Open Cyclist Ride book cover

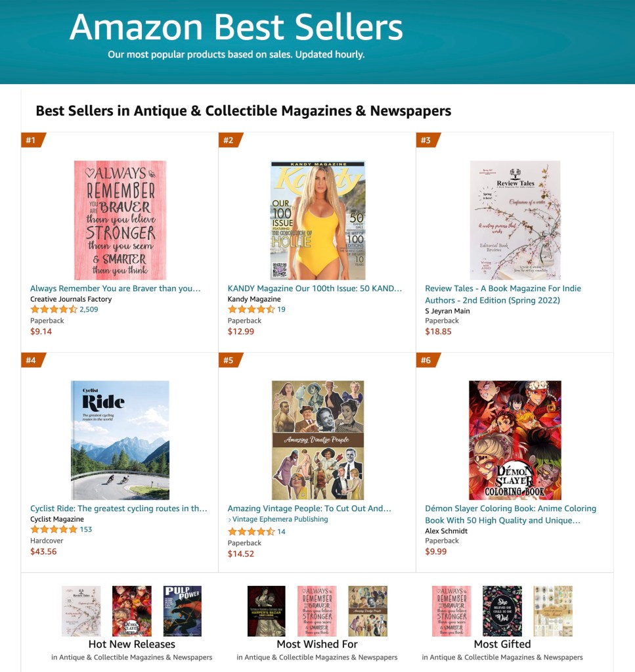[x=120, y=440]
